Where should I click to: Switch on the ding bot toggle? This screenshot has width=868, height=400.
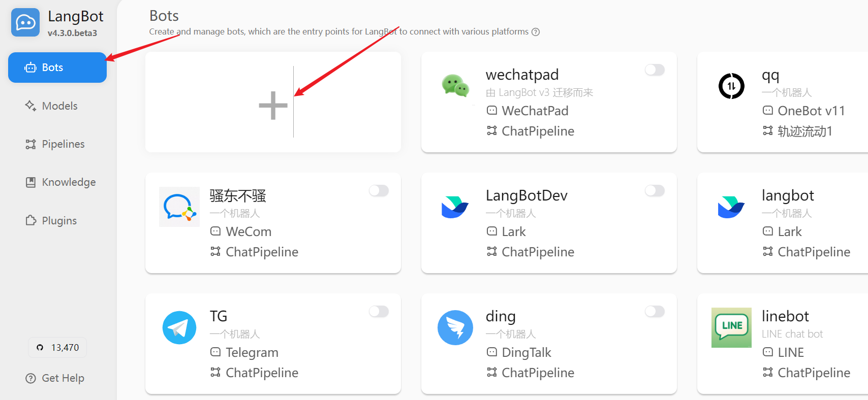pos(655,312)
